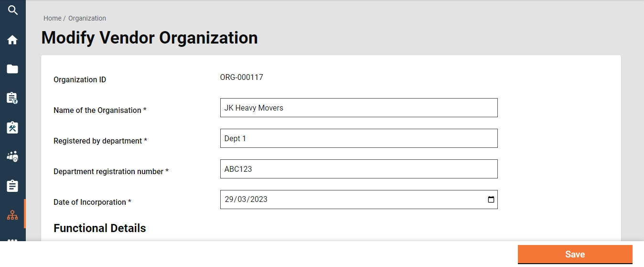Open the clipboard with rupee icon
The image size is (644, 267).
(x=12, y=98)
